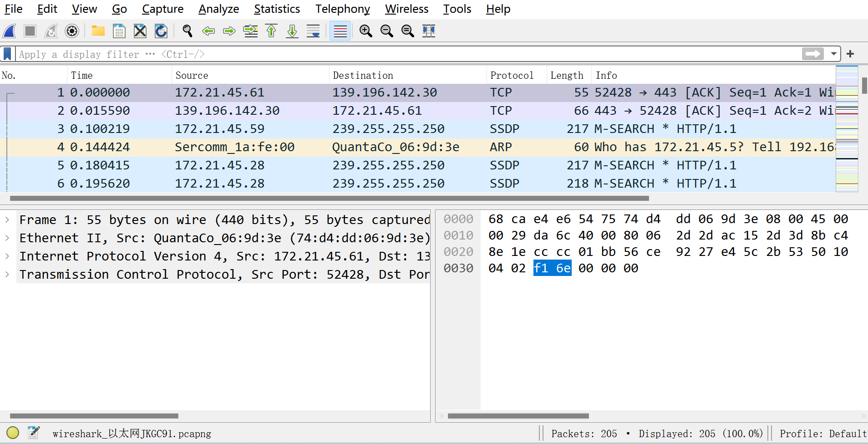868x444 pixels.
Task: Expand Transmission Control Protocol details
Action: tap(7, 274)
